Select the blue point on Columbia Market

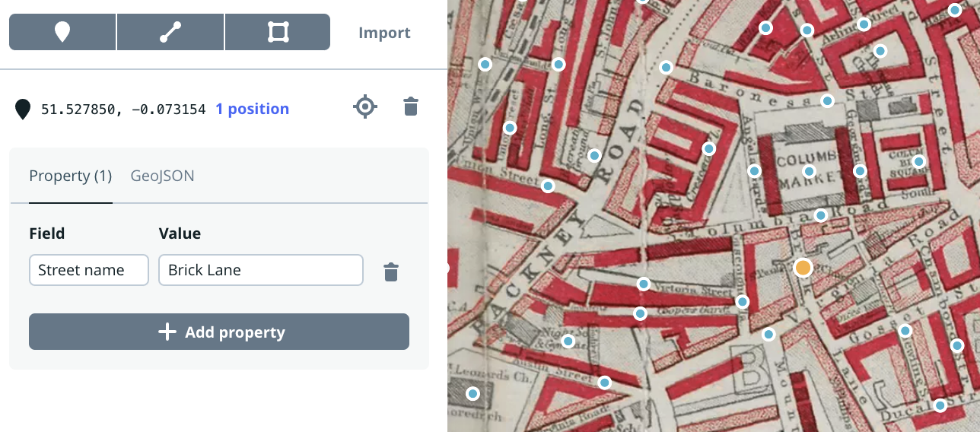[809, 171]
